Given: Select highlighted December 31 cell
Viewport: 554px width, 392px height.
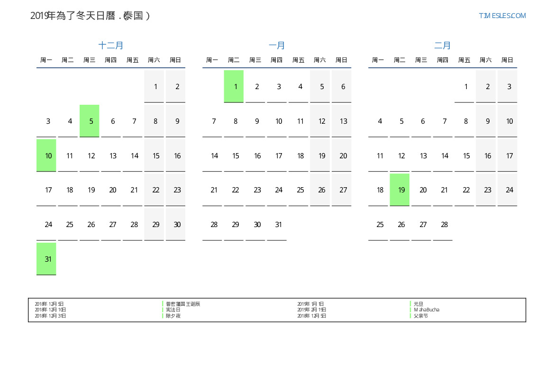Looking at the screenshot, I should click(x=46, y=259).
